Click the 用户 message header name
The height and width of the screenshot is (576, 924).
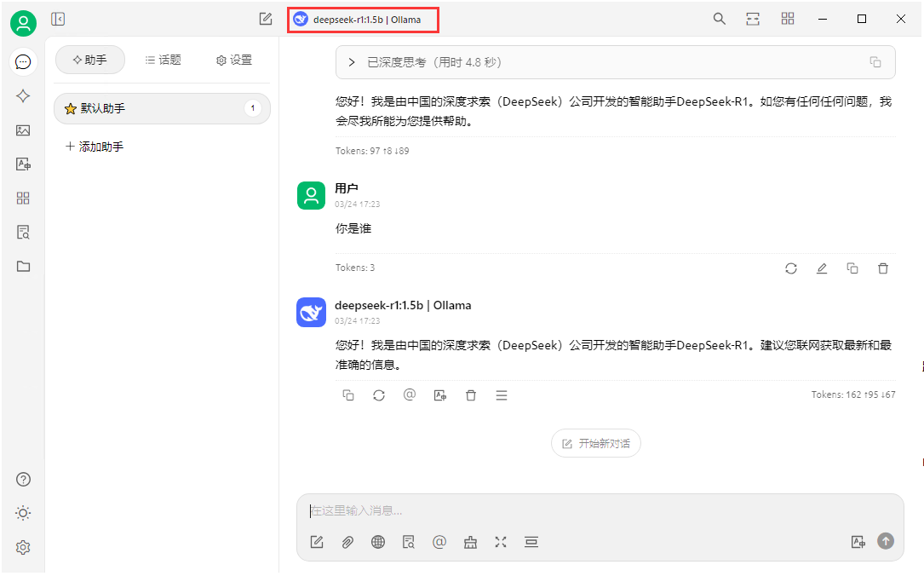click(347, 188)
